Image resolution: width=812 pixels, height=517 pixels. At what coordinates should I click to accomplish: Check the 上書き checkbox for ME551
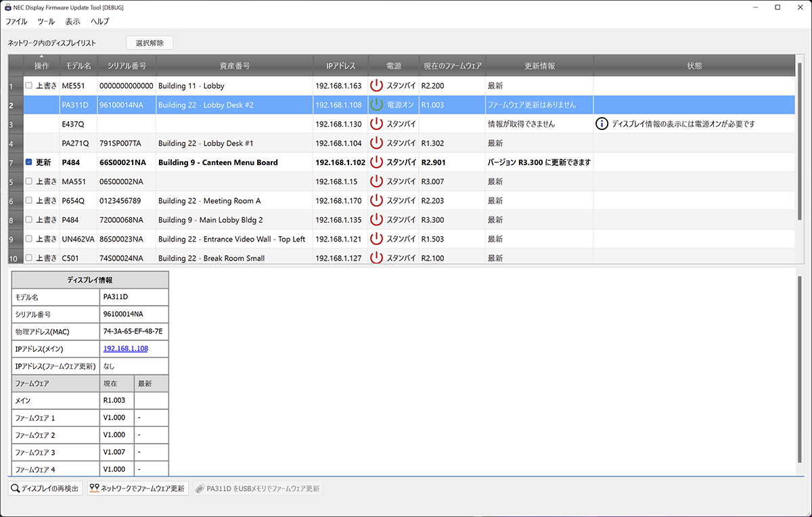(x=28, y=86)
